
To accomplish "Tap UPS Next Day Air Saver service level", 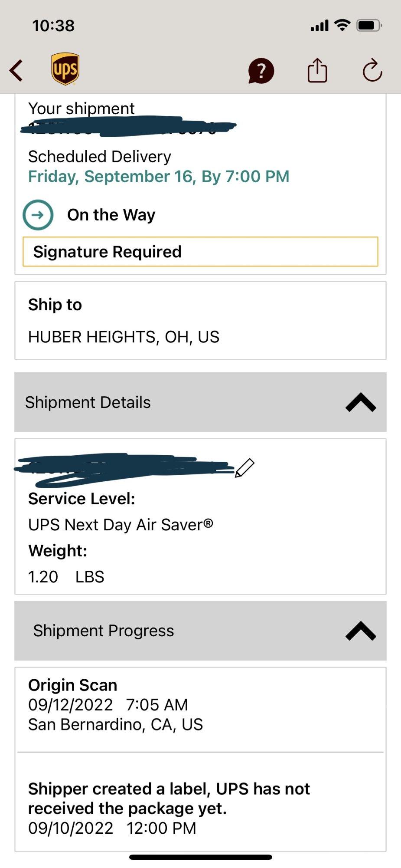I will [x=121, y=525].
